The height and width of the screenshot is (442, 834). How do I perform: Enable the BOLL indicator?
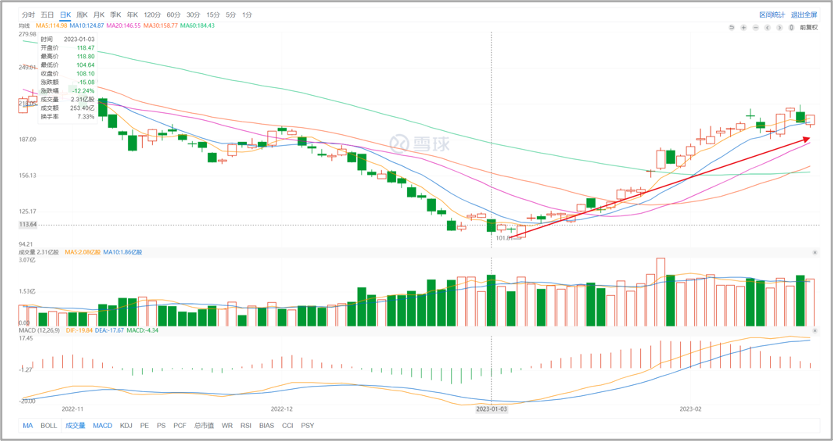49,426
